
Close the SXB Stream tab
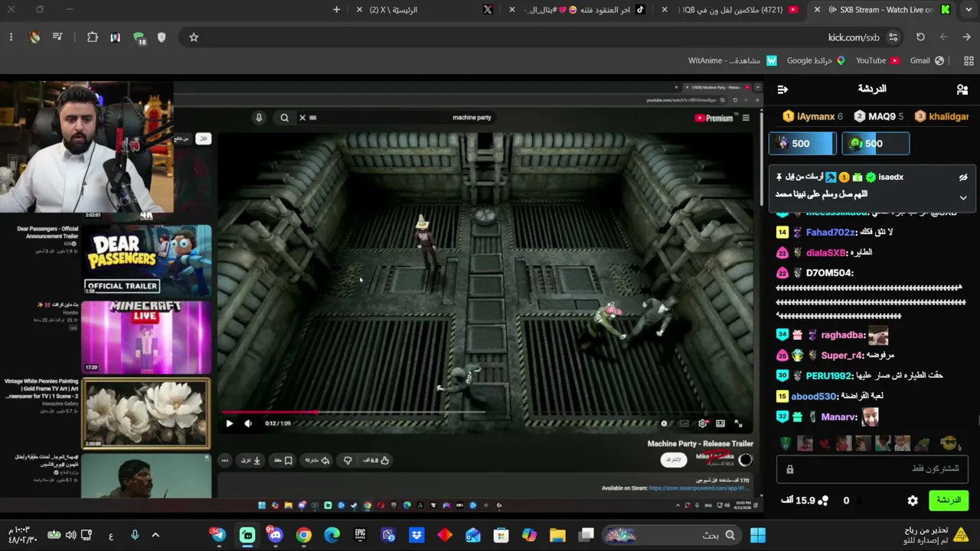click(817, 10)
